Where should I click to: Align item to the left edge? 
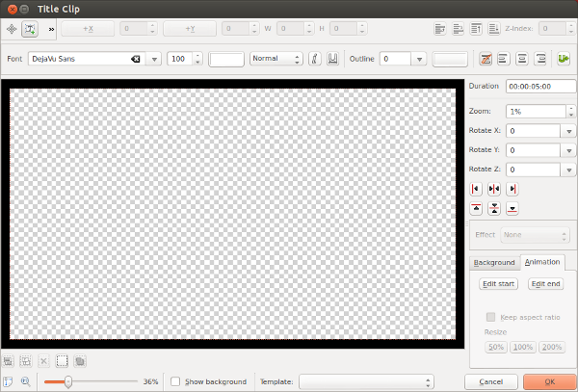(x=476, y=189)
